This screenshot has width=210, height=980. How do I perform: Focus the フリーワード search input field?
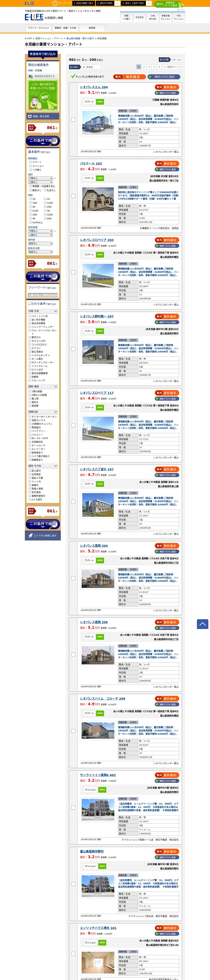coord(43,295)
